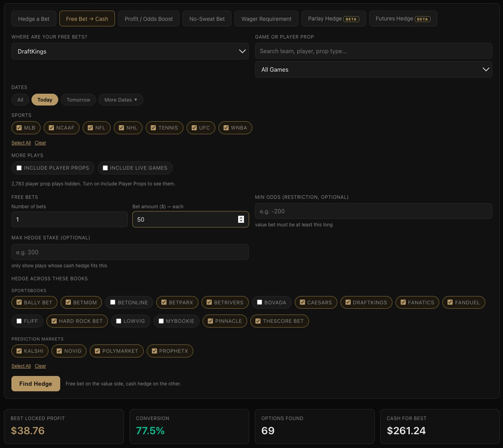This screenshot has width=503, height=448.
Task: Click the Cash For Best $261.24 value
Action: 406,431
